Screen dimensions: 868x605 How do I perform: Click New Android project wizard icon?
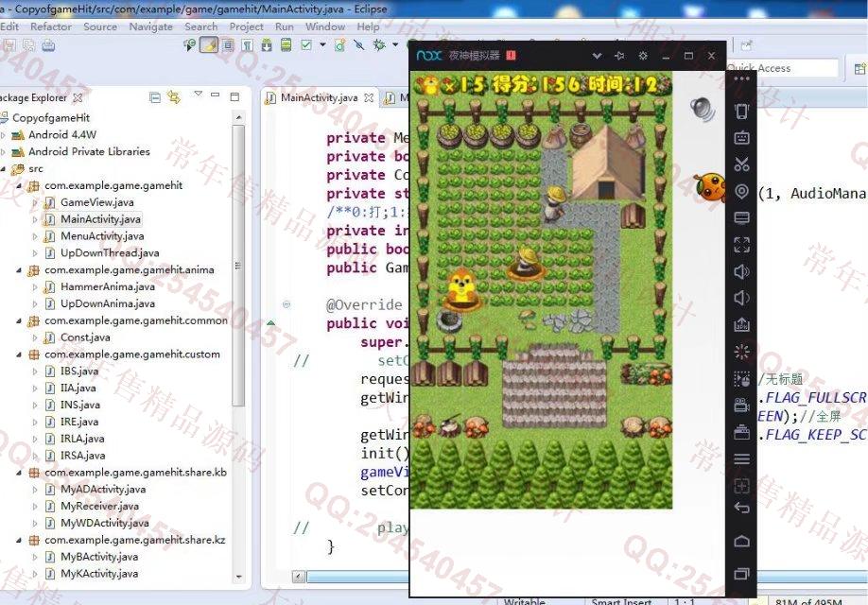(x=339, y=45)
